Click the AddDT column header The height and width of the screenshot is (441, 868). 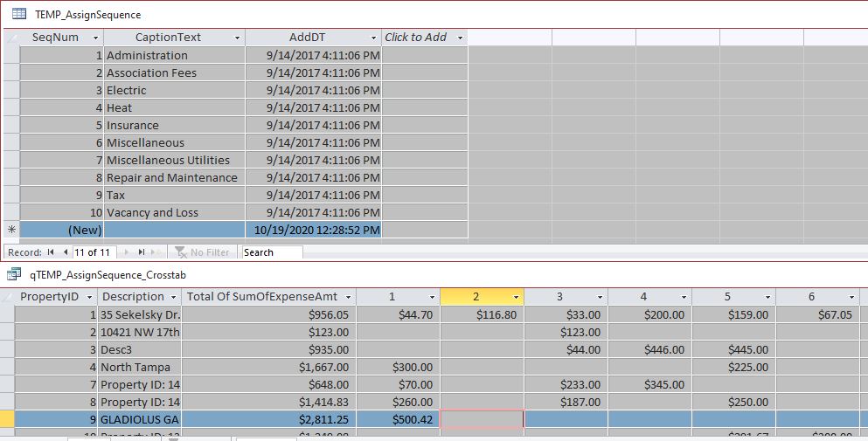coord(313,37)
